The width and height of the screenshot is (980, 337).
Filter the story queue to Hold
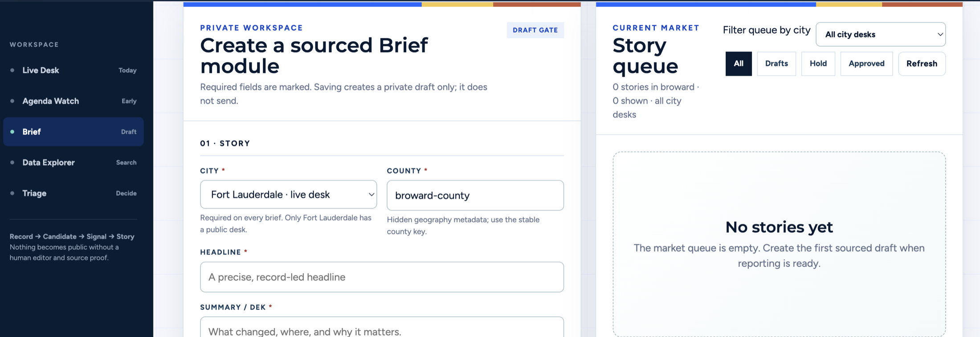(x=818, y=64)
